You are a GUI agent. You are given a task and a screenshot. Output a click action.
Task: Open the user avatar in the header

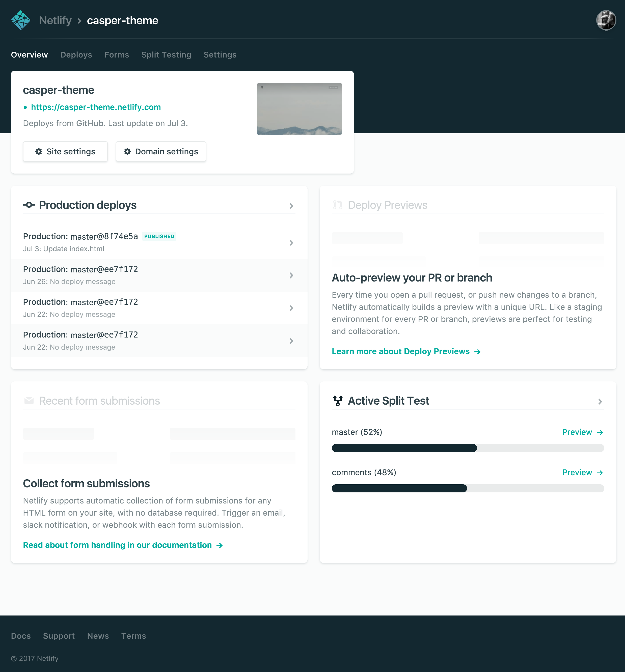pos(606,20)
